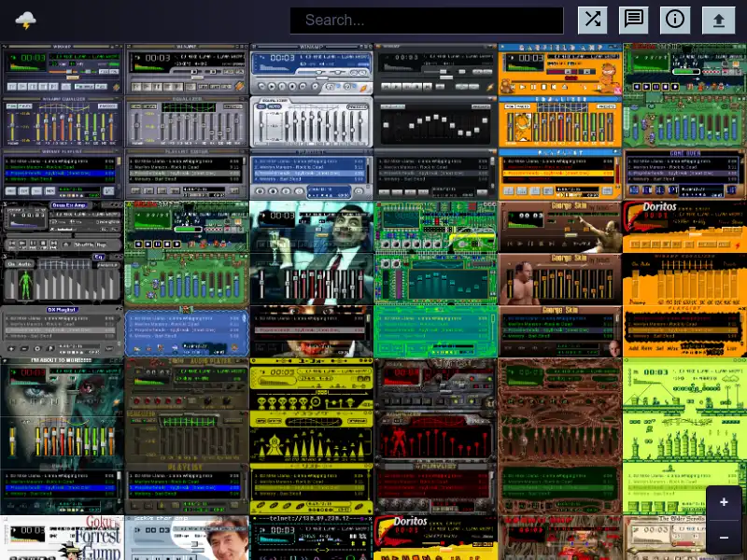Click the Winamp lightning cloud logo
The width and height of the screenshot is (747, 560).
coord(26,21)
